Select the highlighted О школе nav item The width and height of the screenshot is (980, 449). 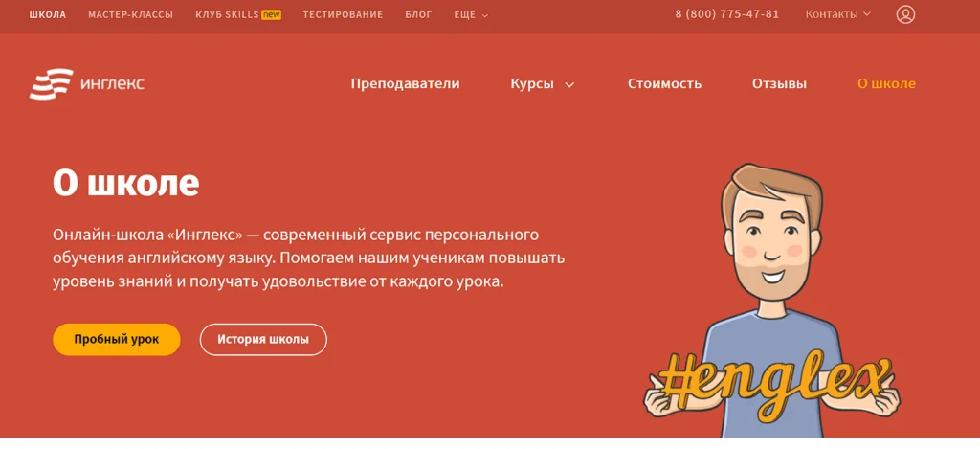(x=886, y=84)
